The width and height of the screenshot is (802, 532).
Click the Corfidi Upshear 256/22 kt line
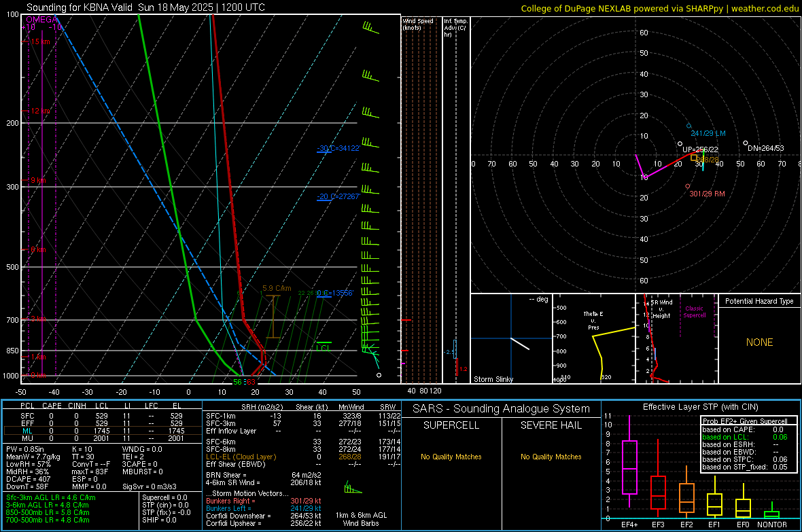[264, 523]
